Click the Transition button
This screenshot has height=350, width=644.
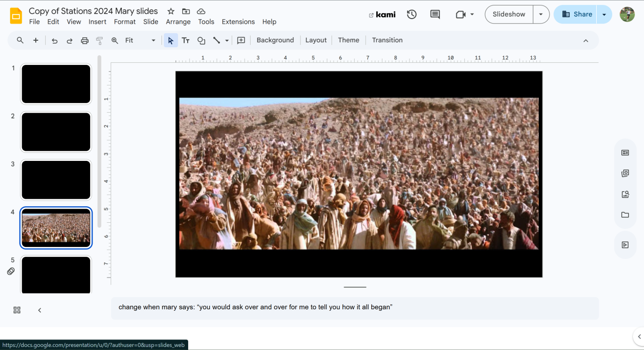tap(387, 40)
